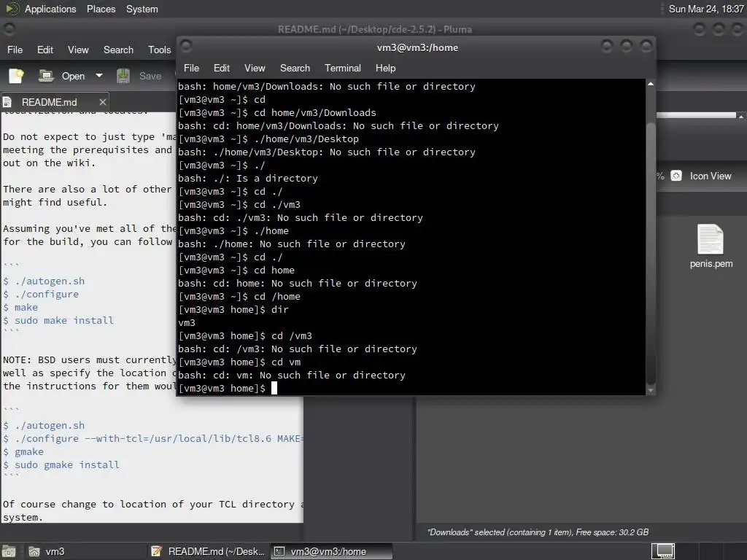Open Pluma's View menu
Image resolution: width=747 pixels, height=560 pixels.
coord(78,50)
